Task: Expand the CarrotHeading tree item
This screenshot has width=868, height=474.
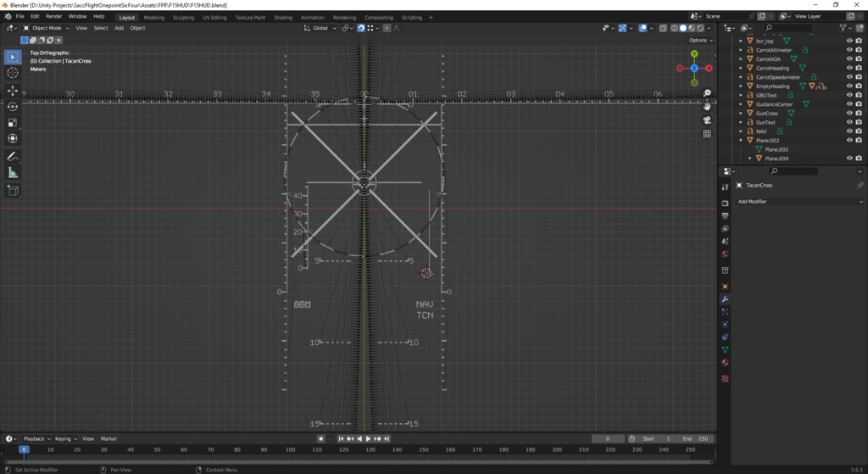Action: pyautogui.click(x=741, y=68)
